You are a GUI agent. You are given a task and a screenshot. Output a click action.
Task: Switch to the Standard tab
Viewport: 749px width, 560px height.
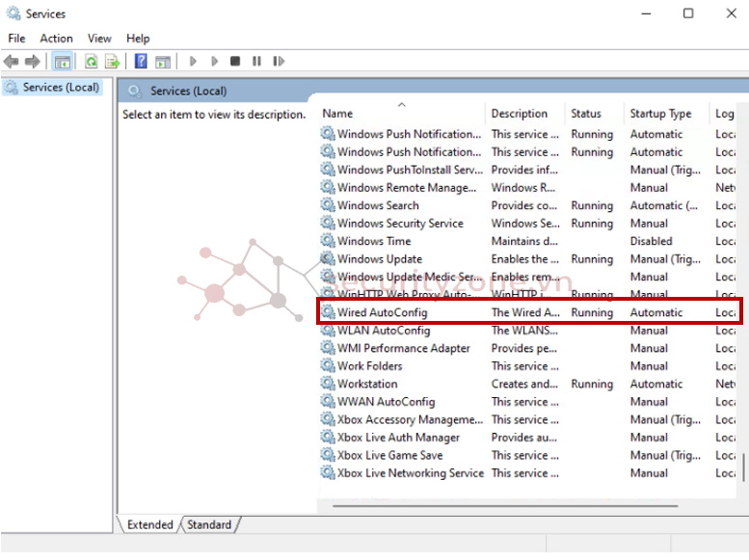[x=209, y=524]
